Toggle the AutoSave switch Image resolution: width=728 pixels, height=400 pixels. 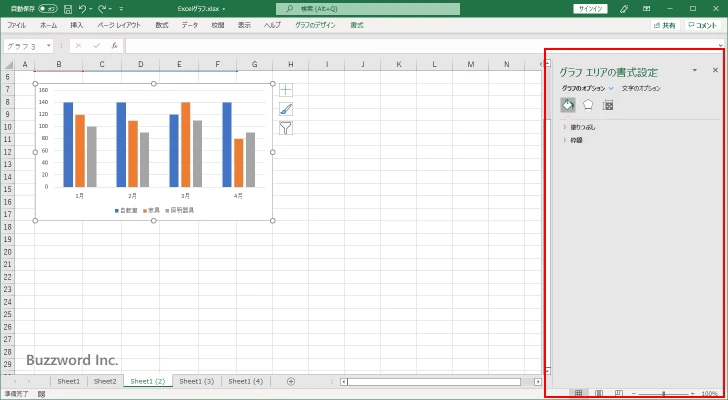point(48,9)
